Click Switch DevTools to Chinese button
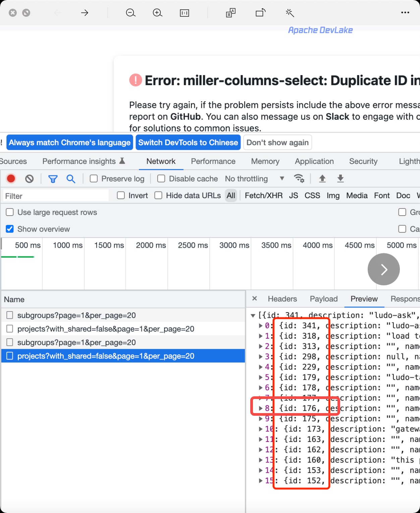Screen dimensions: 420x513 click(188, 142)
